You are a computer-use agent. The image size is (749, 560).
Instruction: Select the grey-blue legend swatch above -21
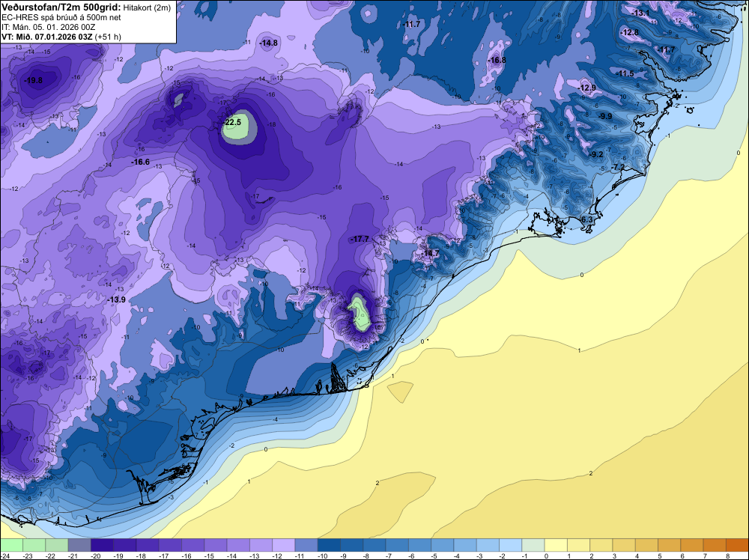[x=79, y=545]
